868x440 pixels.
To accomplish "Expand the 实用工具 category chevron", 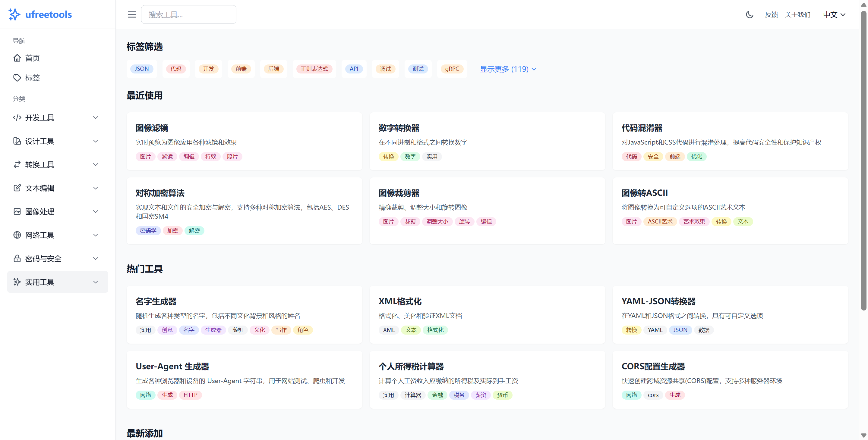I will point(96,282).
